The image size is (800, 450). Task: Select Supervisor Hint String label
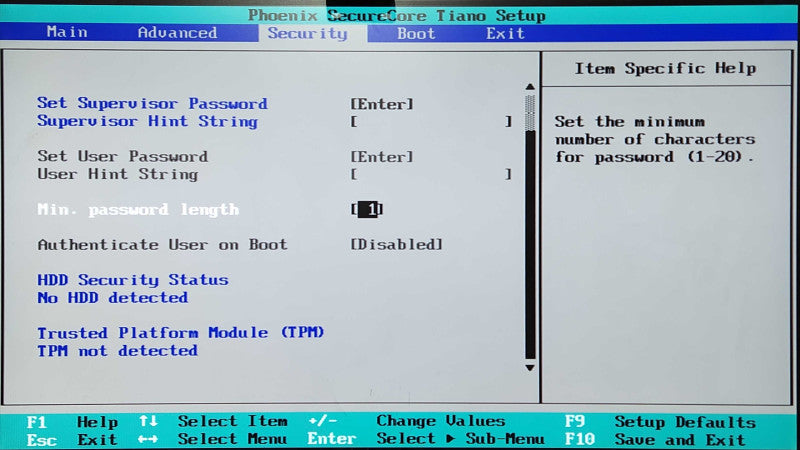coord(147,121)
